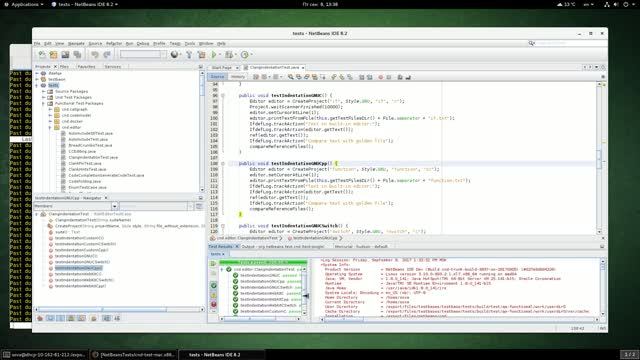Open the Refactor menu
Viewport: 640px width, 360px height.
click(x=114, y=43)
